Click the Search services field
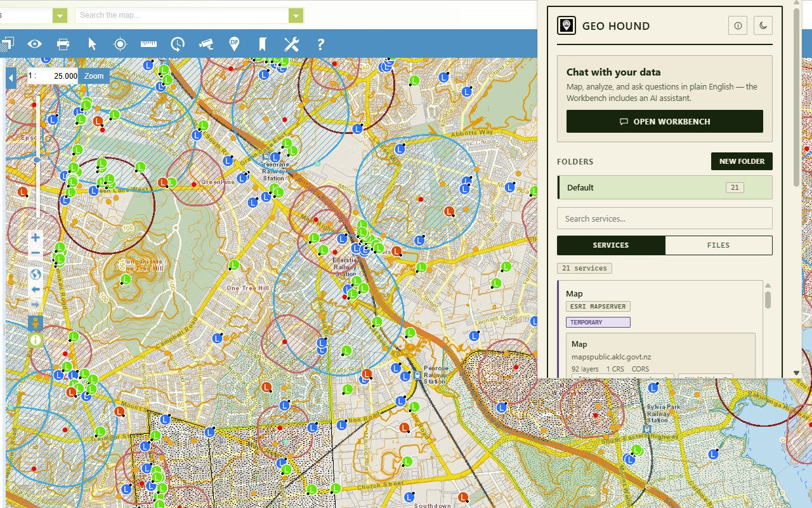This screenshot has height=508, width=812. (665, 218)
